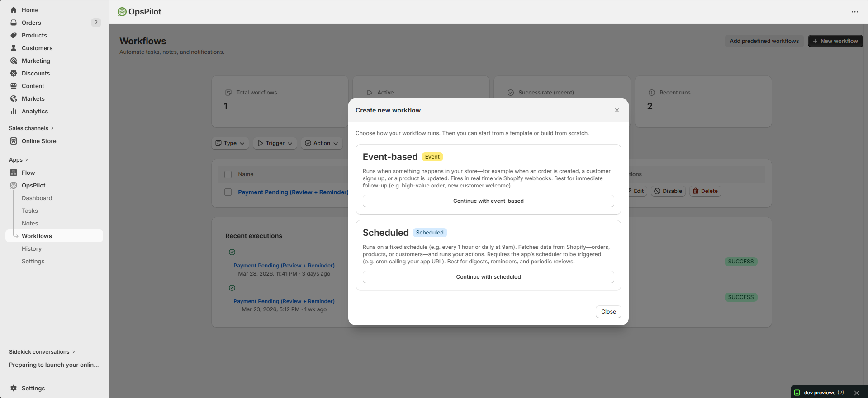Click the yellow Event badge
This screenshot has height=398, width=868.
[432, 157]
